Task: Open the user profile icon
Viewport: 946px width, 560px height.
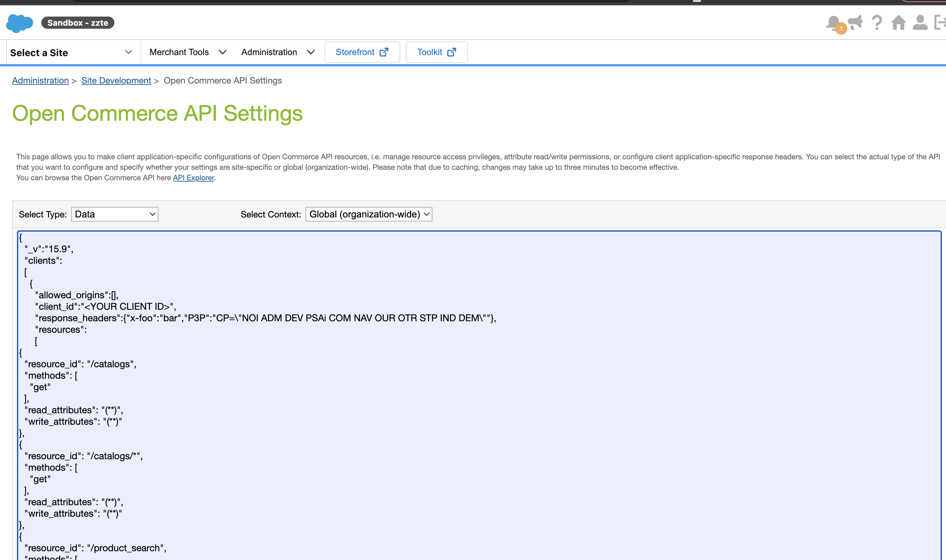Action: (920, 22)
